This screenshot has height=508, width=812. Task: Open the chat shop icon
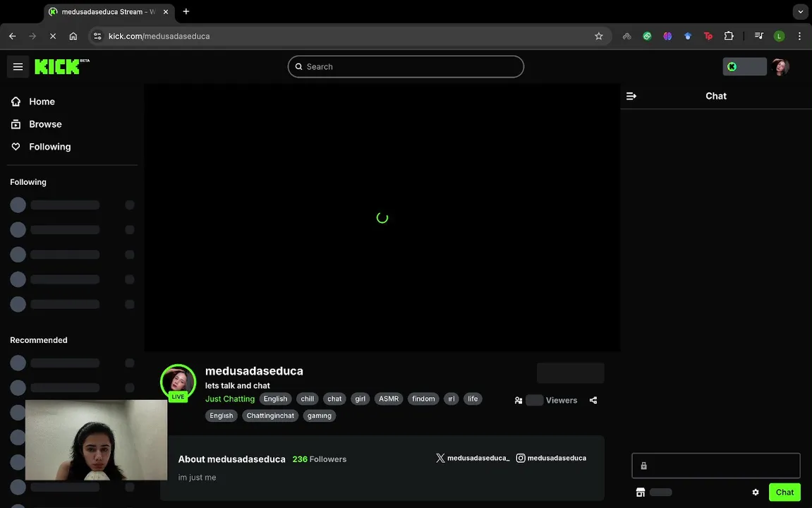(640, 492)
